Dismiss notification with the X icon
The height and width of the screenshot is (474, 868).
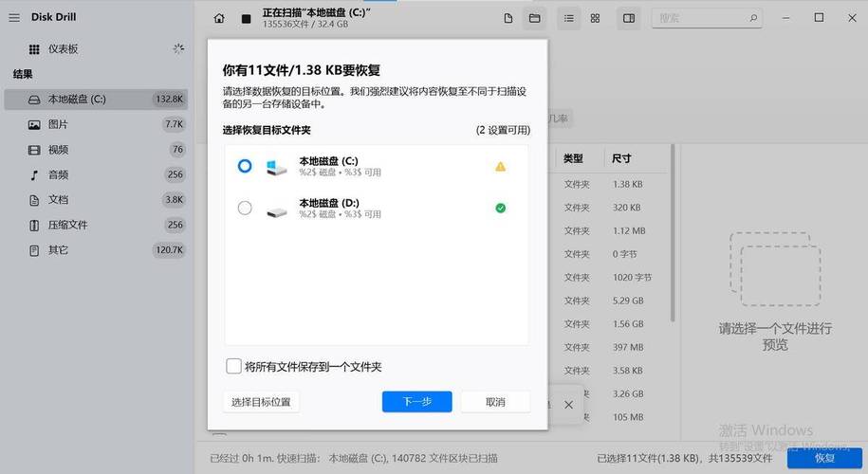(x=568, y=405)
